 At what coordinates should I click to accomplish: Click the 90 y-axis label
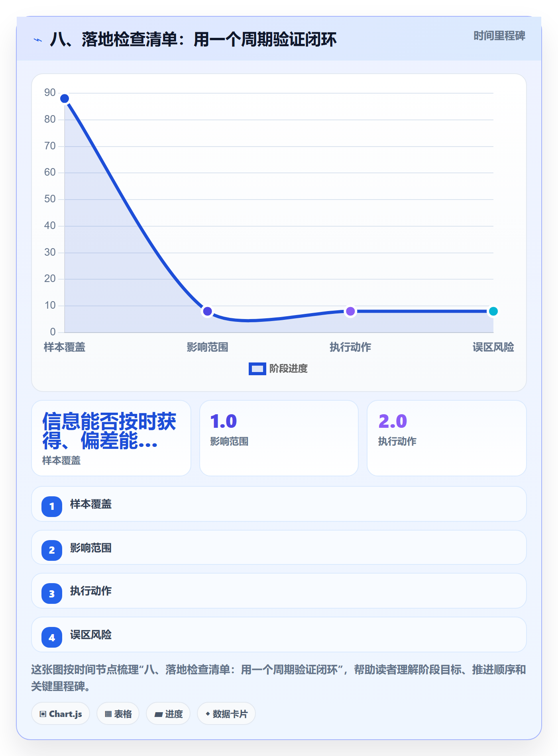tap(50, 93)
